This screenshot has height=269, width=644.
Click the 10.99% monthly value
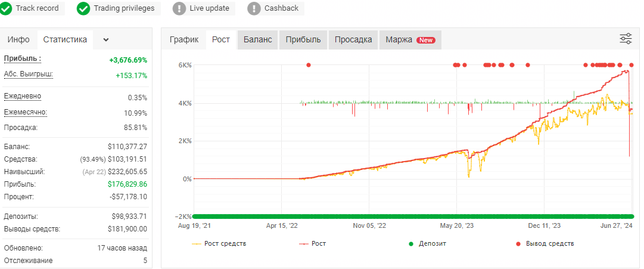click(x=137, y=113)
